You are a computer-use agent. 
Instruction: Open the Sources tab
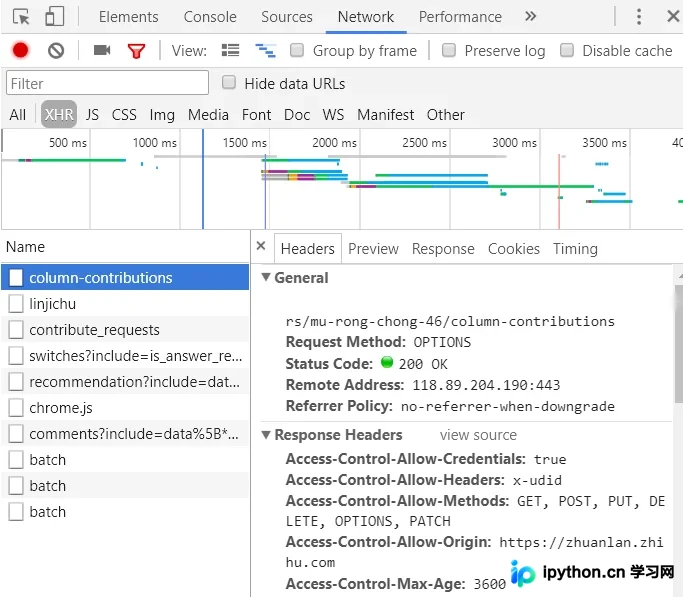coord(287,17)
